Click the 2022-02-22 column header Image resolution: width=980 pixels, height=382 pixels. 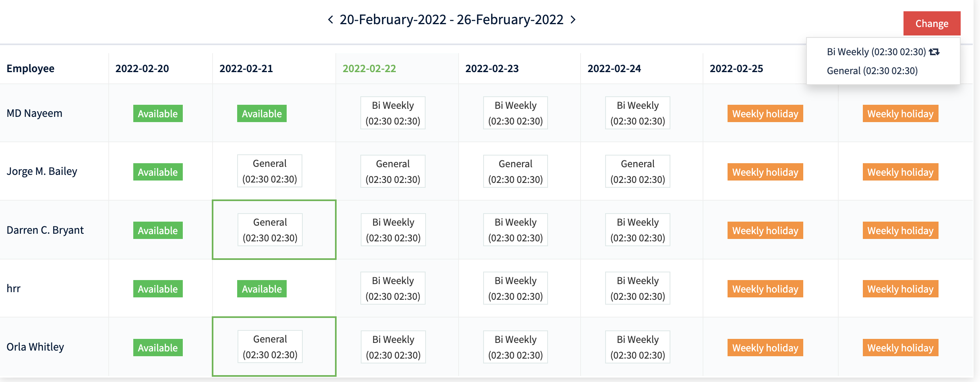tap(369, 69)
